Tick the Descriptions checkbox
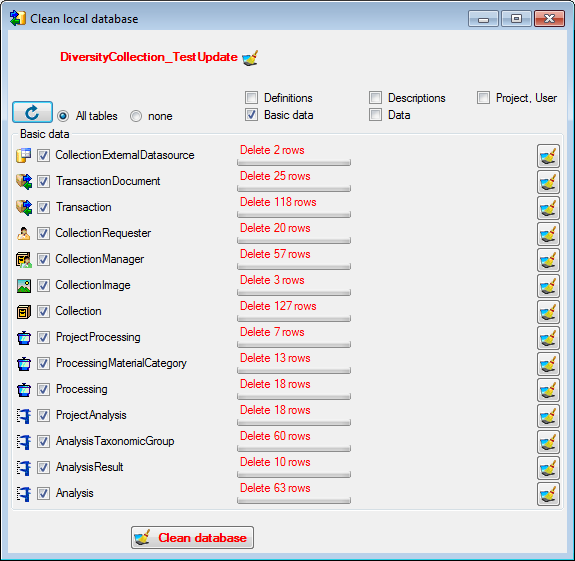 376,98
